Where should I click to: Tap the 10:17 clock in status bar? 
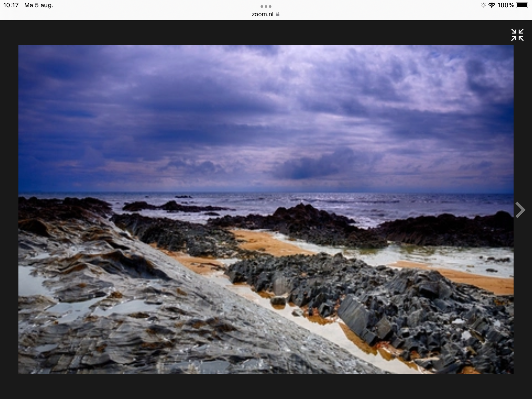pyautogui.click(x=11, y=5)
